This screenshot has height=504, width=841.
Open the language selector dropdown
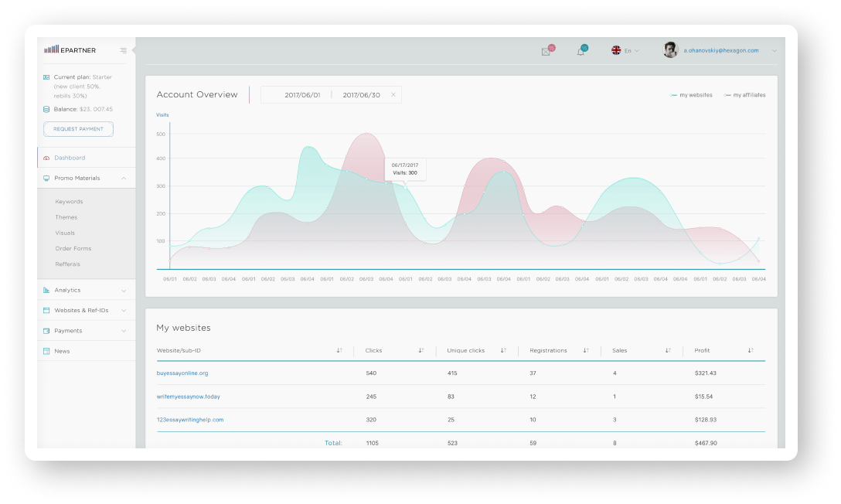pyautogui.click(x=626, y=51)
